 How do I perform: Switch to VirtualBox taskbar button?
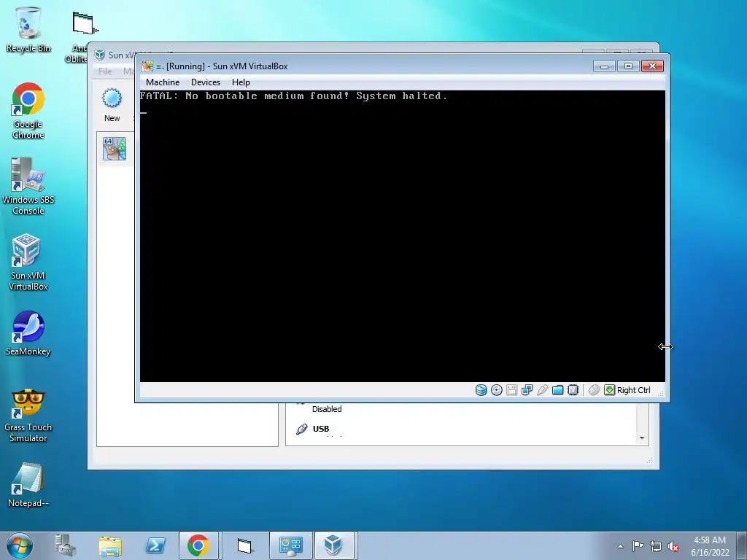point(334,545)
